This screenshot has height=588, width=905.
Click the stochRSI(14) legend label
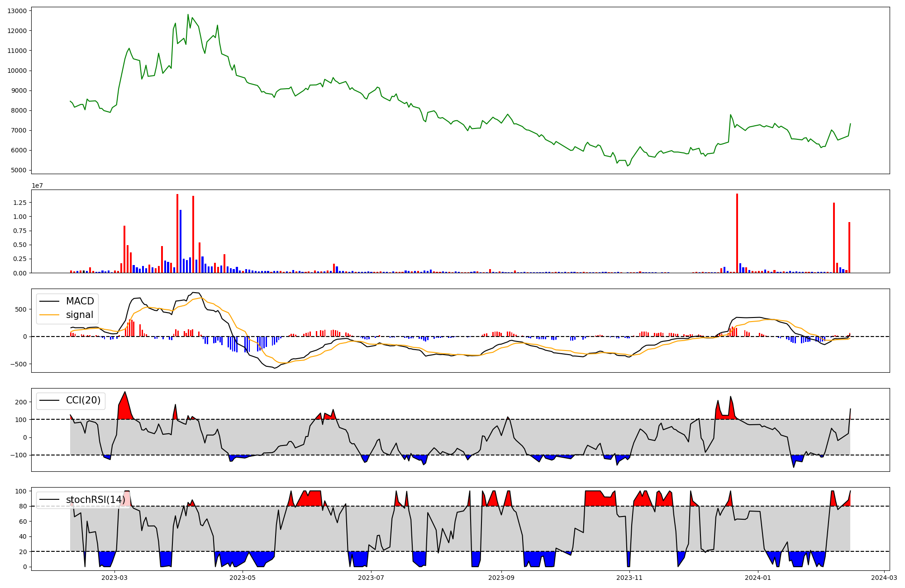click(x=95, y=500)
